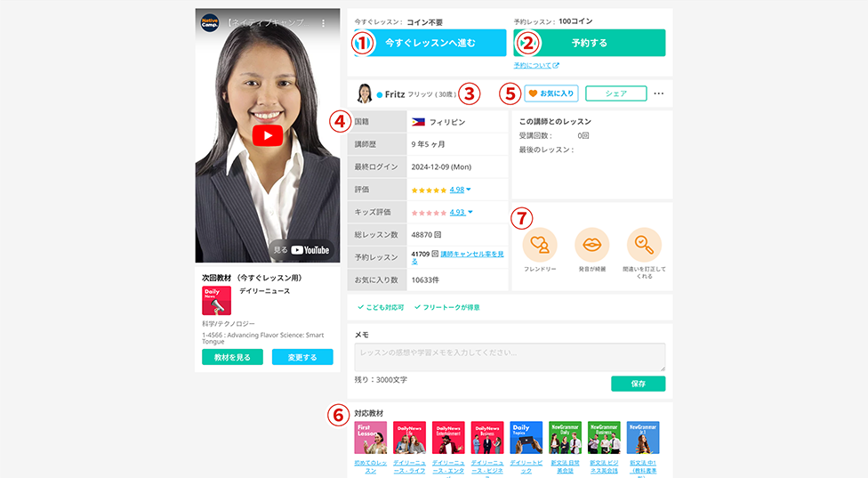This screenshot has height=478, width=868.
Task: Click the '教材を見る' button
Action: tap(232, 357)
